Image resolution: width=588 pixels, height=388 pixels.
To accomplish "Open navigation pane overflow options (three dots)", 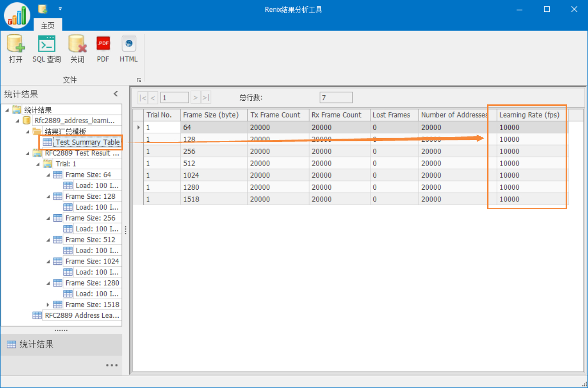I will coord(111,365).
